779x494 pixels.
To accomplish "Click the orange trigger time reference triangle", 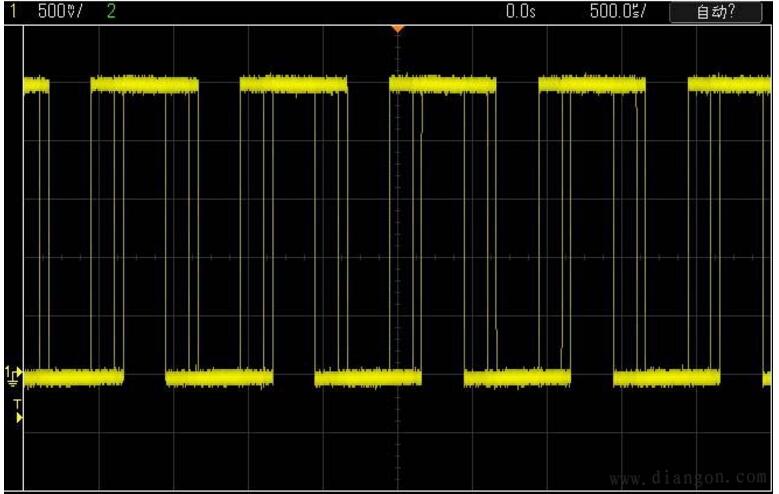I will click(x=398, y=29).
